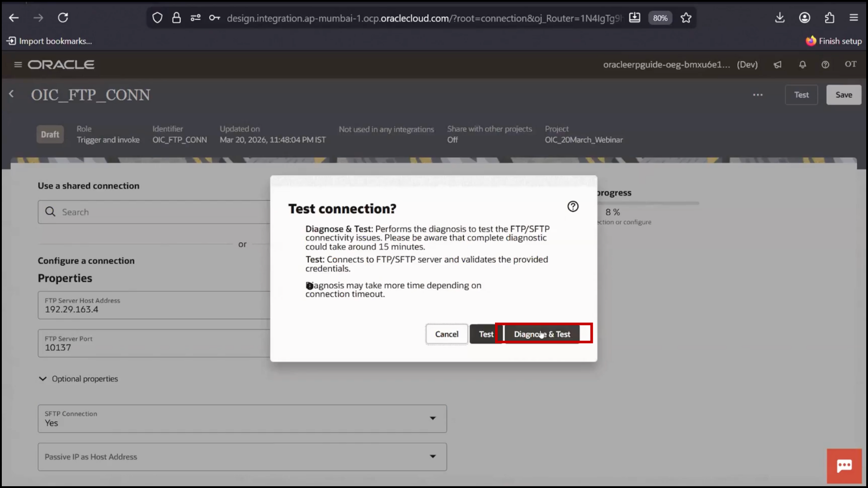This screenshot has width=868, height=488.
Task: Go back using the arrow beside OIC_FTP_CONN
Action: 12,94
